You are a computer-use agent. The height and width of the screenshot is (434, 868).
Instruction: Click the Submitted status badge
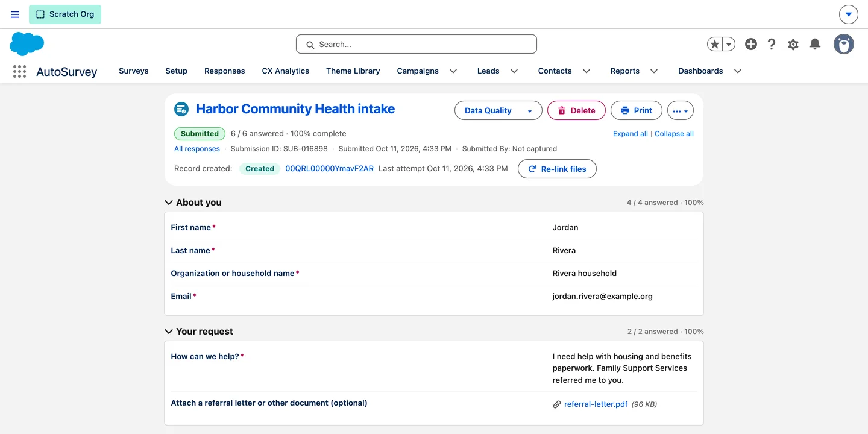[200, 134]
